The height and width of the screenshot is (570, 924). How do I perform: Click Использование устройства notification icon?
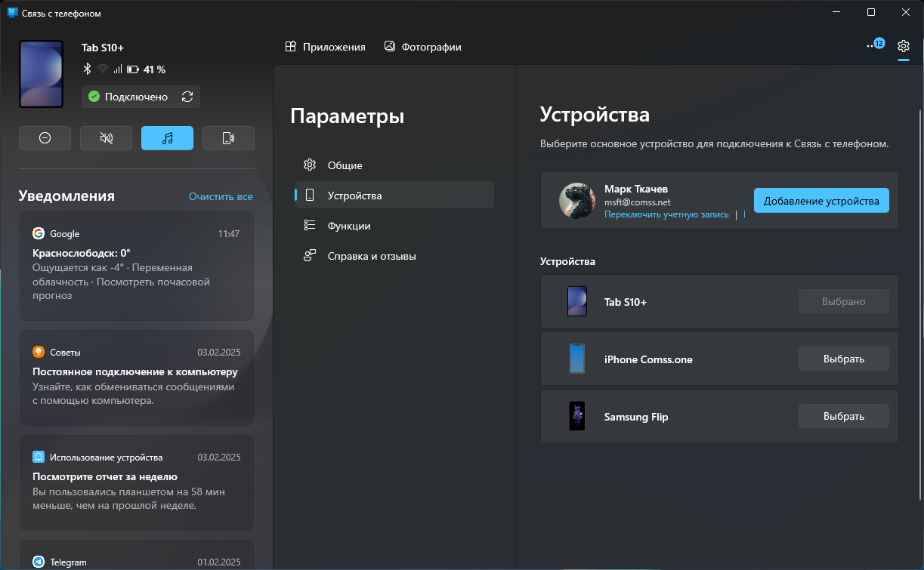click(39, 457)
